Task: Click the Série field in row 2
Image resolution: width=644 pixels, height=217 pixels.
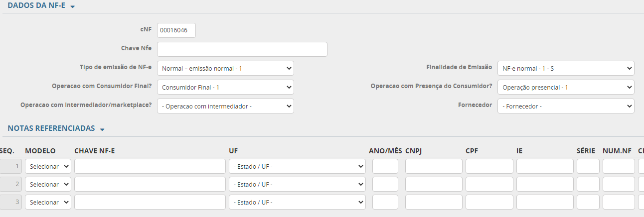Action: point(588,184)
